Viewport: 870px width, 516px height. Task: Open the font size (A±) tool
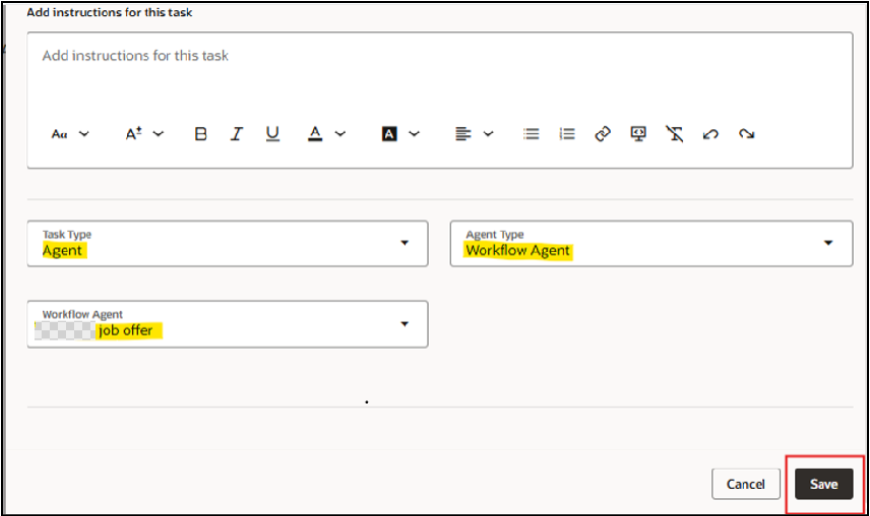click(134, 134)
